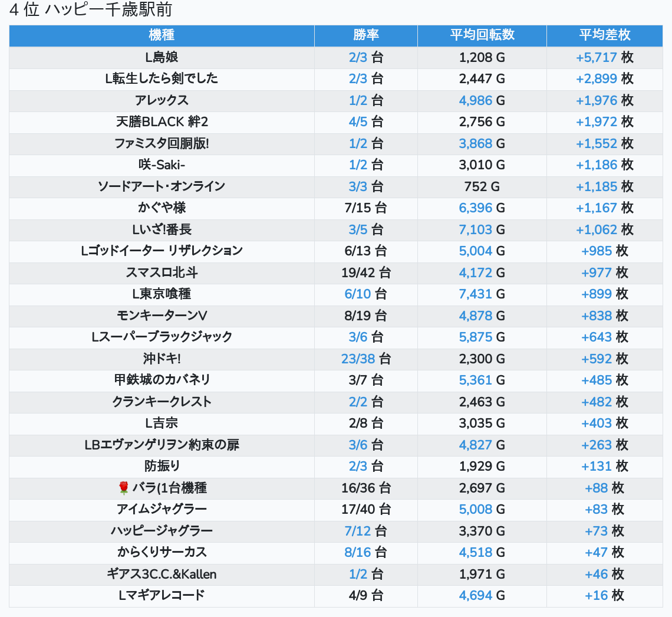Select からくりサーカス machine name
Screen dimensions: 672x617
coord(162,552)
